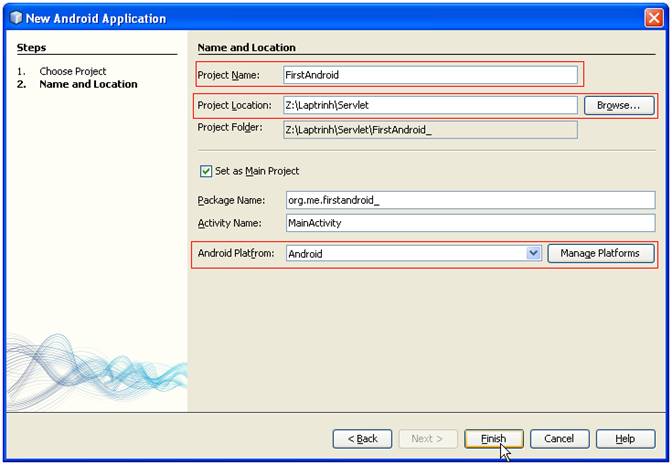Close the New Android Application dialog
This screenshot has width=672, height=465.
point(654,18)
